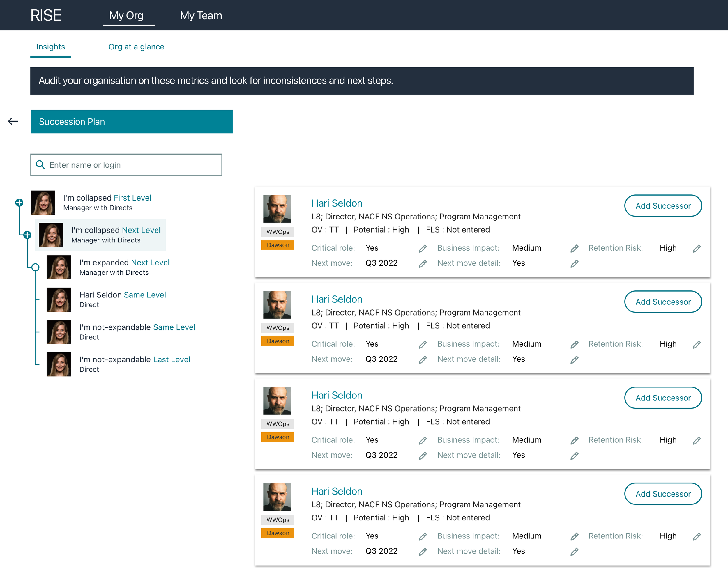728x576 pixels.
Task: Edit Business Impact in the second card
Action: coord(574,345)
